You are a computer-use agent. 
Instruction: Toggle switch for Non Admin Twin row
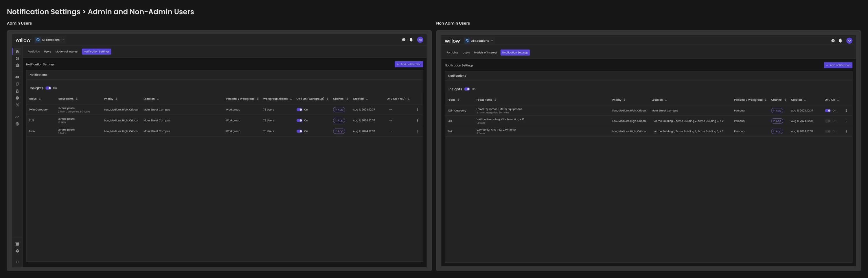coord(827,131)
